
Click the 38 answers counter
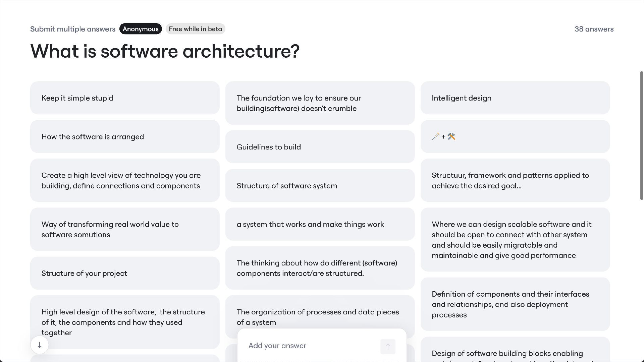click(594, 29)
